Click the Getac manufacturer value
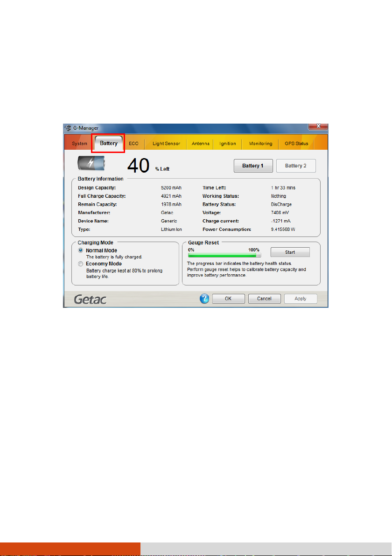 [x=167, y=213]
